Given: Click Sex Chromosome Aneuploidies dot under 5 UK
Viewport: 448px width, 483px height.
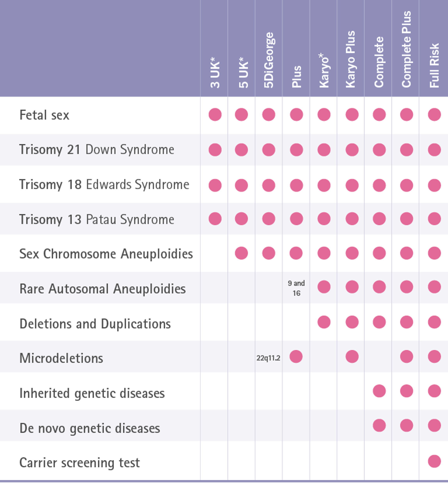Looking at the screenshot, I should (x=241, y=253).
